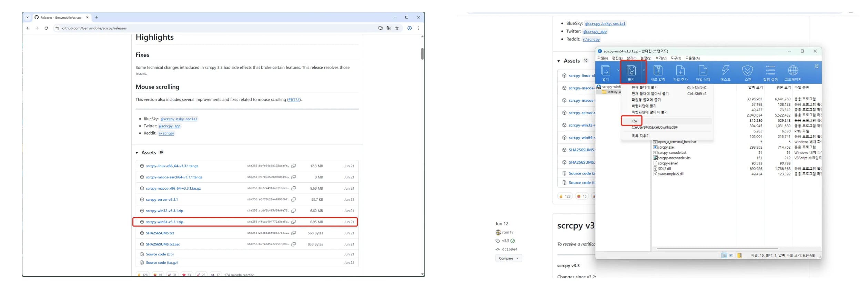868x291 pixels.
Task: Open the 보기(V) menu in Bandizip
Action: click(x=661, y=58)
